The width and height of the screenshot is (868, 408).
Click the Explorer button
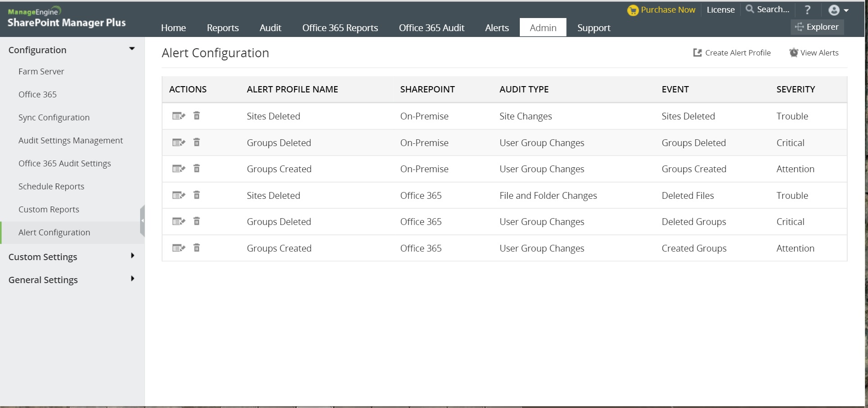817,27
